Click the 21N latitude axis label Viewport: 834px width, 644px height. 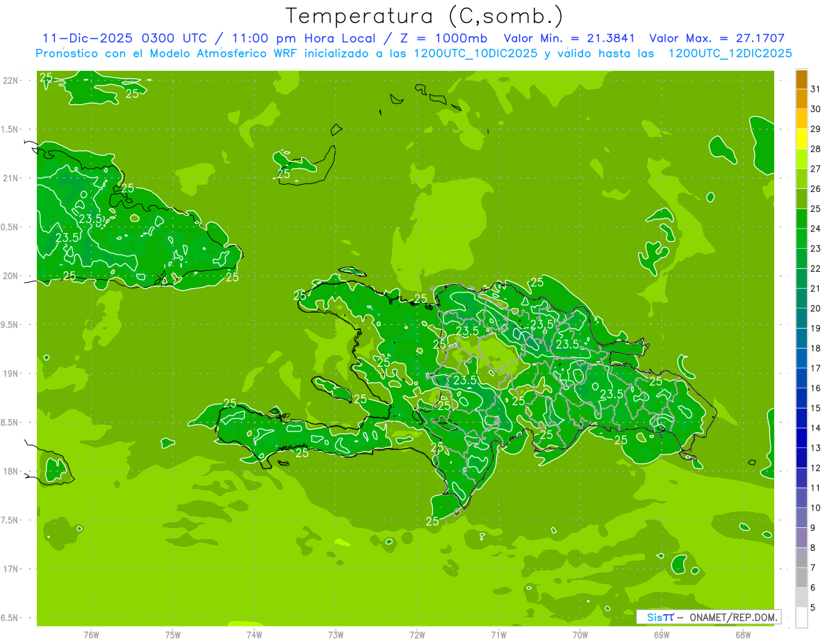pos(11,179)
